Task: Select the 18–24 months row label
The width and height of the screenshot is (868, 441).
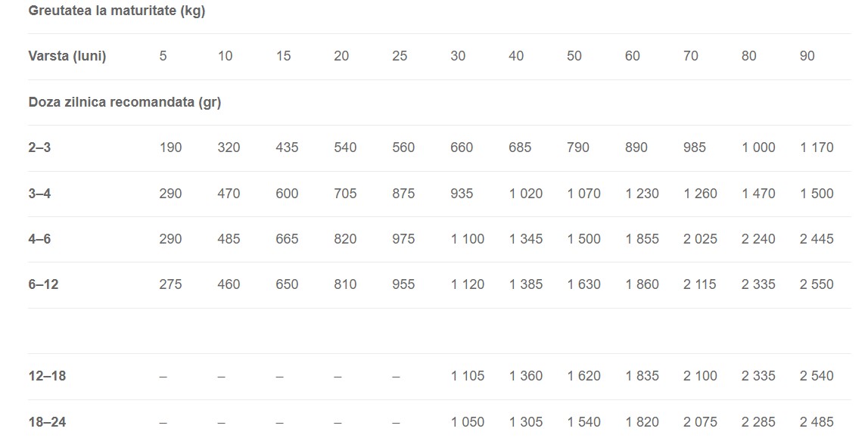Action: [x=47, y=422]
